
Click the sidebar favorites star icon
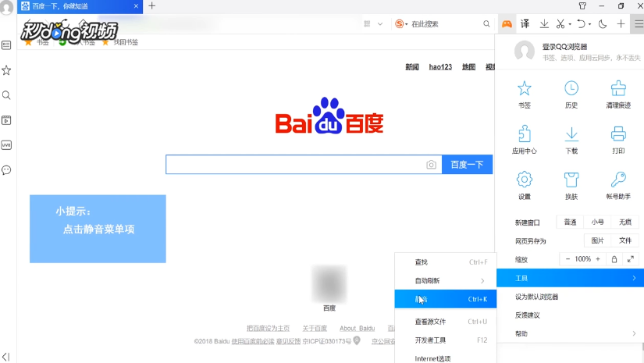tap(6, 70)
